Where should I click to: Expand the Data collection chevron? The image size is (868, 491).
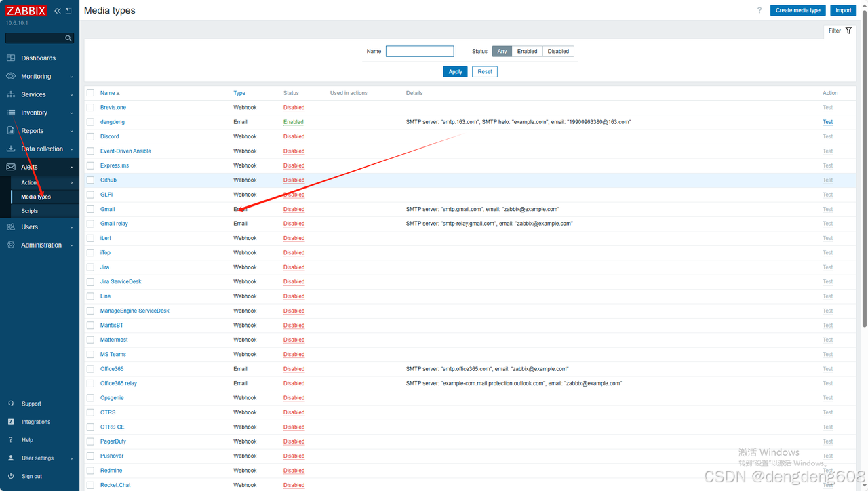72,149
